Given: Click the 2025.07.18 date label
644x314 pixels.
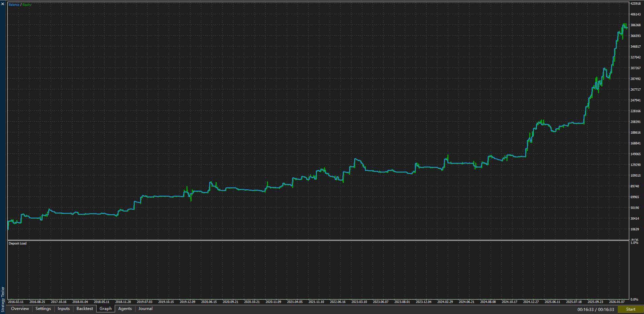Looking at the screenshot, I should tap(574, 302).
